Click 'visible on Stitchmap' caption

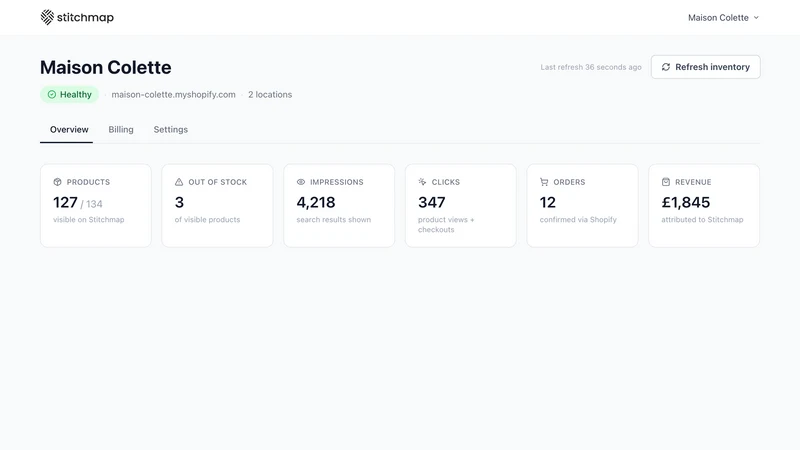(x=89, y=220)
